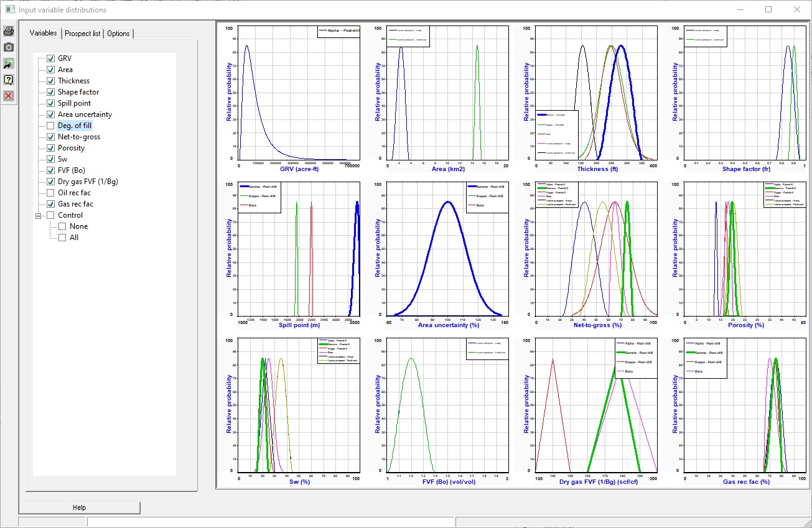This screenshot has width=812, height=528.
Task: Open the Options tab
Action: coord(118,34)
